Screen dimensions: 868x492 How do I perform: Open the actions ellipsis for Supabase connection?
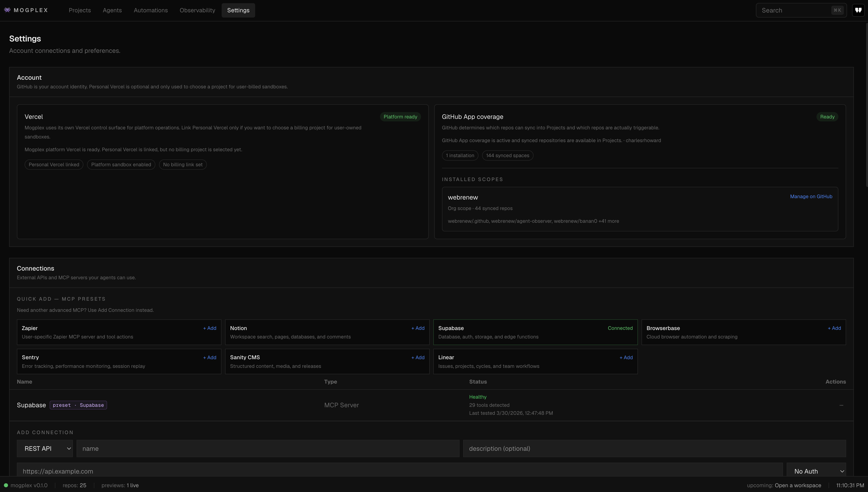coord(842,405)
